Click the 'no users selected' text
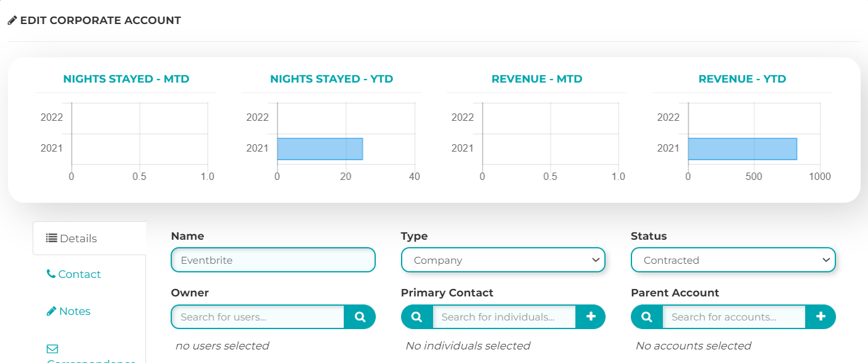Image resolution: width=868 pixels, height=363 pixels. point(222,346)
